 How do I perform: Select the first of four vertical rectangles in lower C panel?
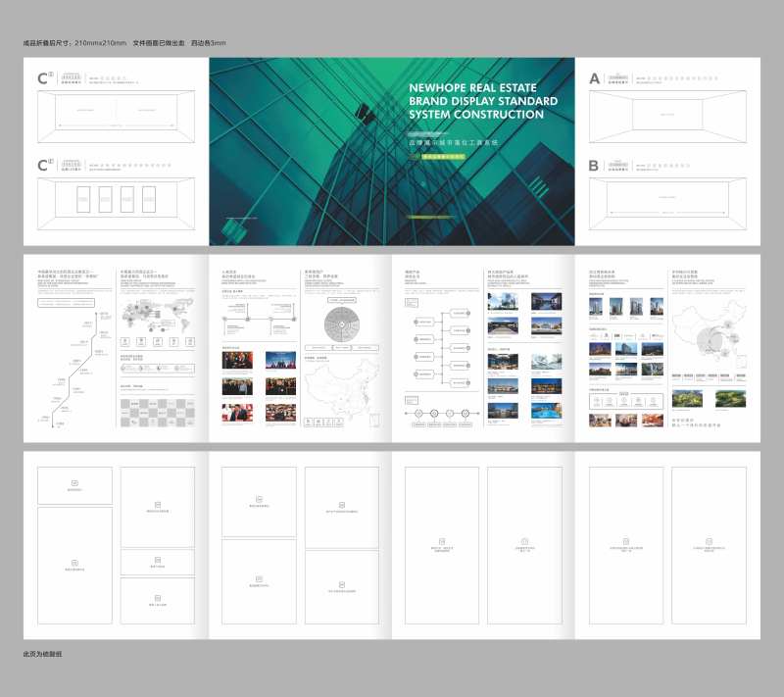[83, 199]
